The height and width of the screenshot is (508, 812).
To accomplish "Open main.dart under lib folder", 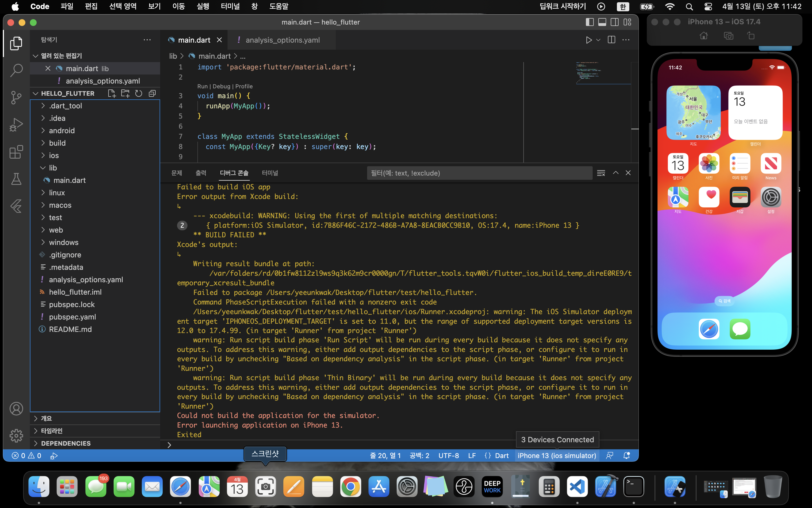I will [x=95, y=180].
